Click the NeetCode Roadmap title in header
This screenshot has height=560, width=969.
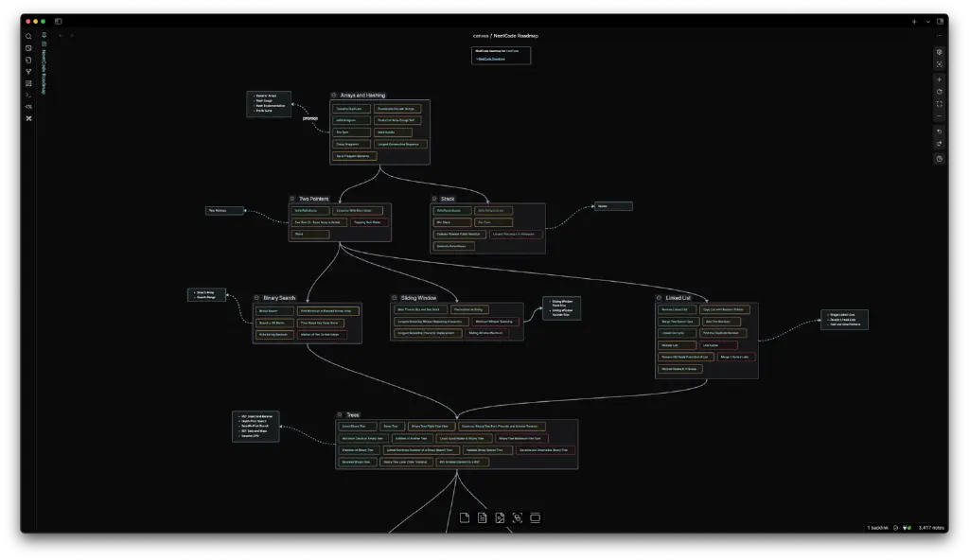coord(516,36)
